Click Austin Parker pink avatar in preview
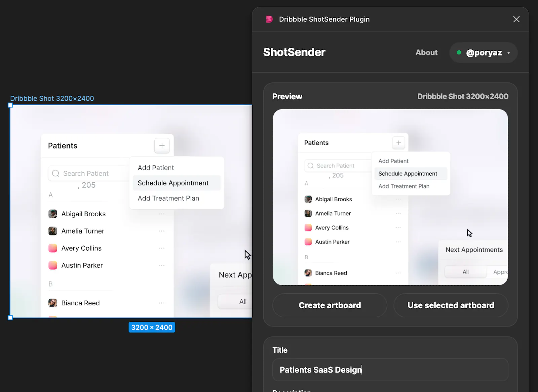The image size is (538, 392). pyautogui.click(x=308, y=242)
